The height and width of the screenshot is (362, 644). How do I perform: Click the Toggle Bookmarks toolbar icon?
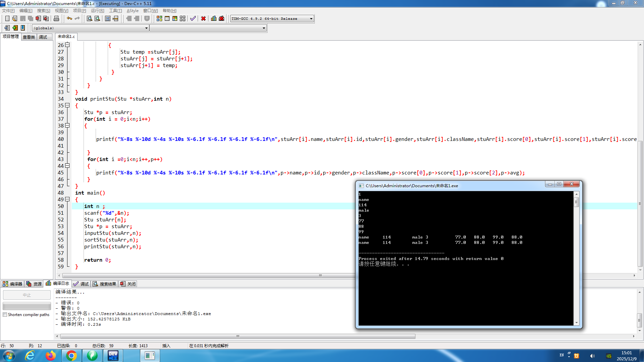(x=15, y=28)
